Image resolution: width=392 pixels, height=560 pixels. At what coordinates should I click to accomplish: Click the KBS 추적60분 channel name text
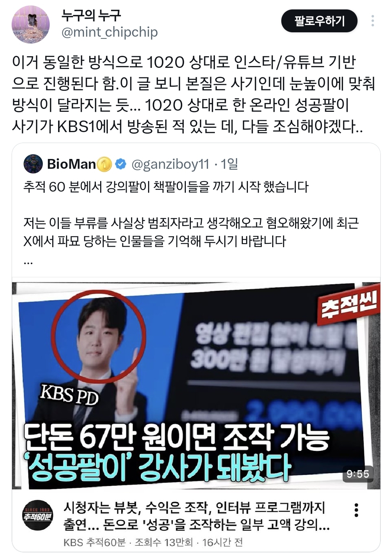tap(94, 542)
